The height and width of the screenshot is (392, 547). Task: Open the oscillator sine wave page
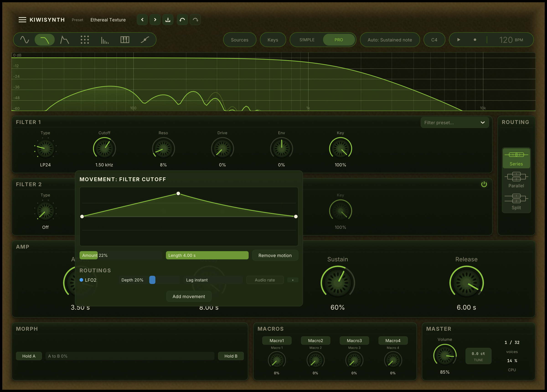coord(24,40)
